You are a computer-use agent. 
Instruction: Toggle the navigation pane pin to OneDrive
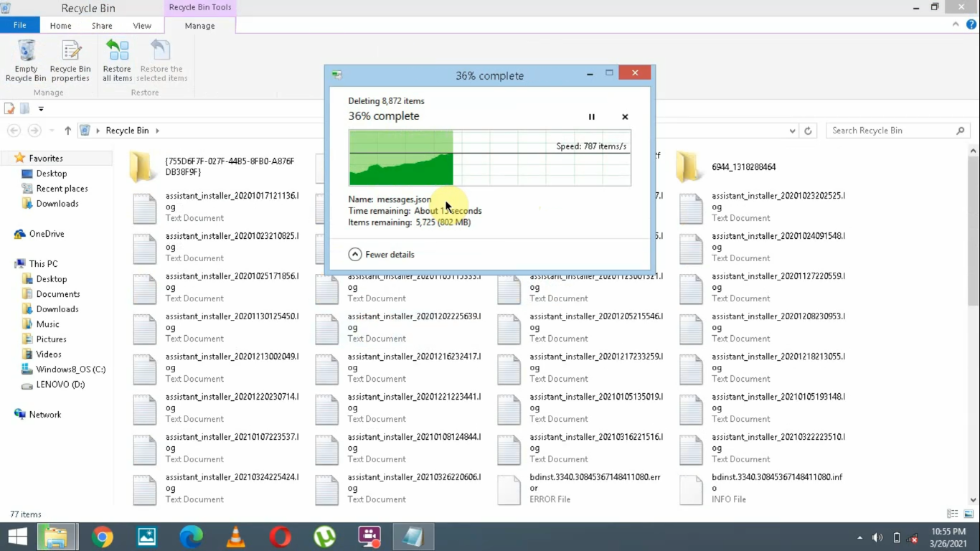[x=44, y=233]
